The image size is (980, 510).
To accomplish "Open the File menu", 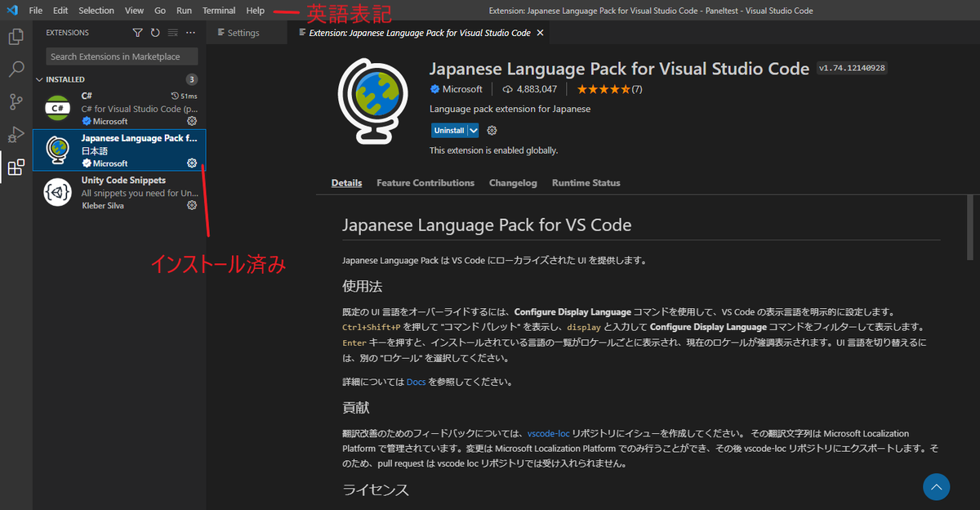I will click(35, 11).
